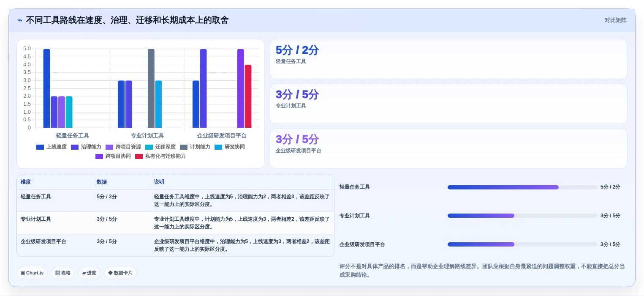Click the 轻量任务工具 x-axis label
The width and height of the screenshot is (644, 296).
click(73, 136)
